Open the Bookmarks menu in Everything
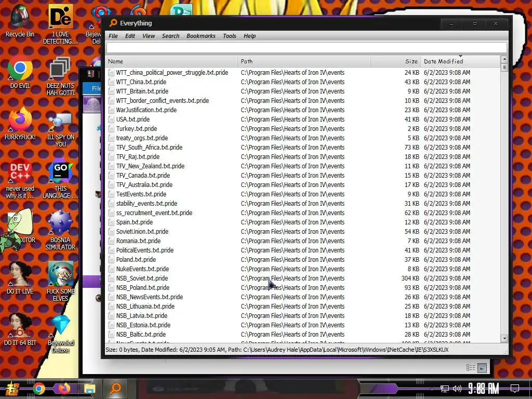The image size is (532, 399). [x=201, y=36]
